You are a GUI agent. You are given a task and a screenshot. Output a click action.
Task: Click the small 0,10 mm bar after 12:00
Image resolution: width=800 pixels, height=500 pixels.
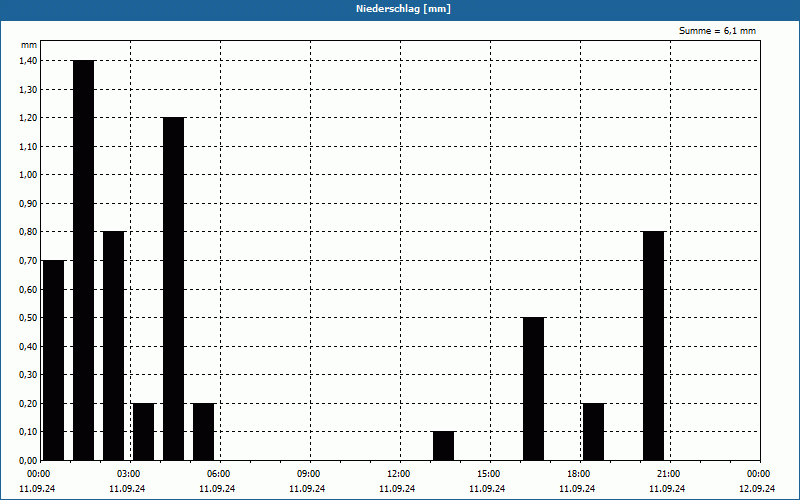(443, 446)
